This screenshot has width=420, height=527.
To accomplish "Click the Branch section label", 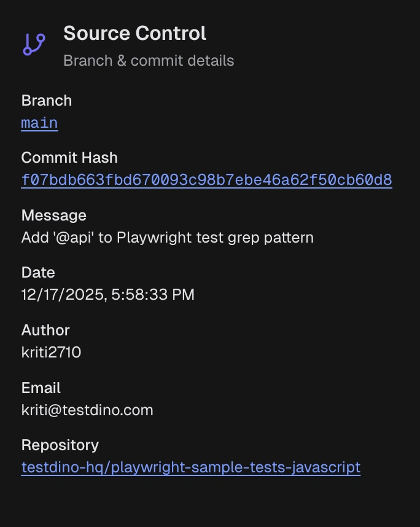I will tap(46, 100).
